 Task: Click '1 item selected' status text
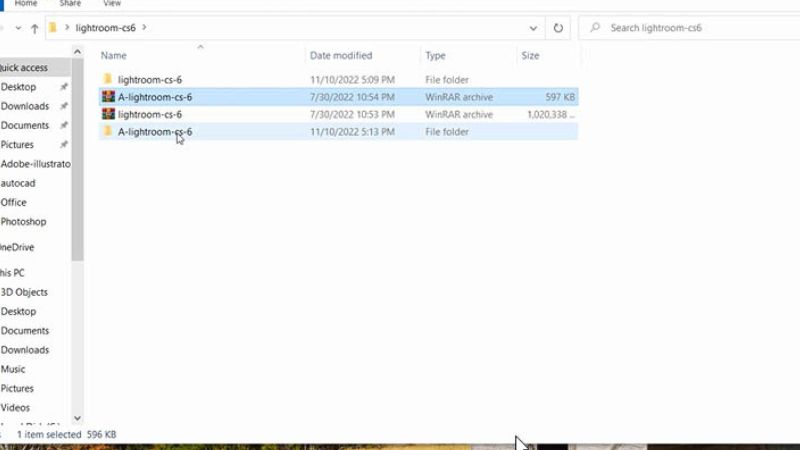click(49, 435)
